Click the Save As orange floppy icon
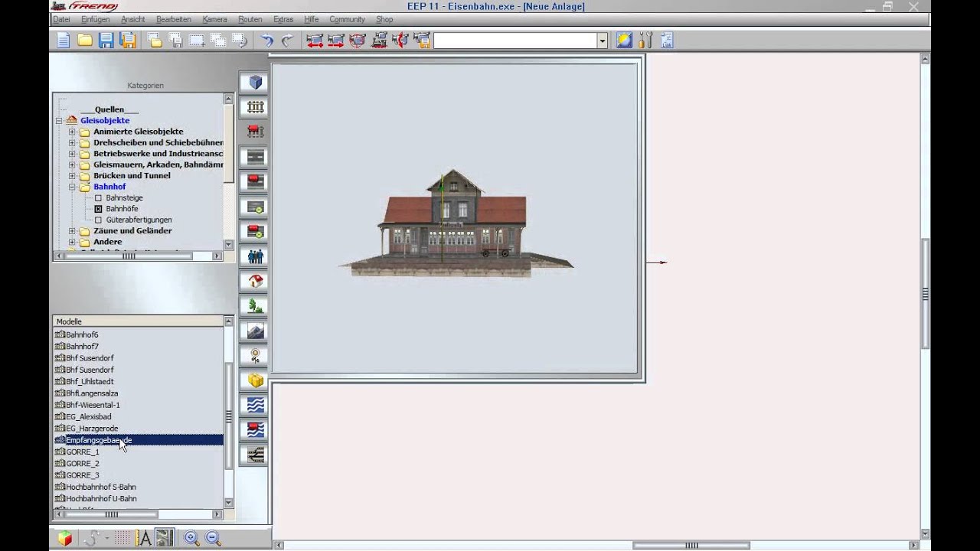The width and height of the screenshot is (980, 551). tap(128, 41)
